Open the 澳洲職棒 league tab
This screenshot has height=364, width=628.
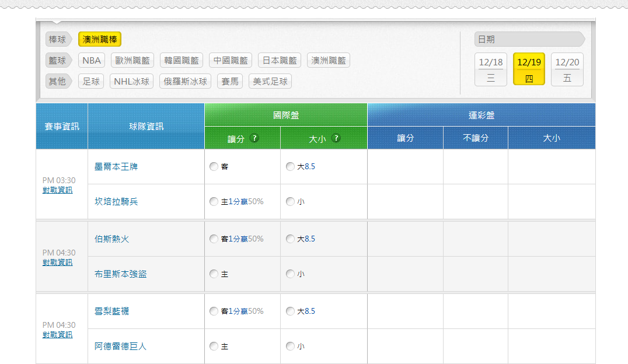100,39
